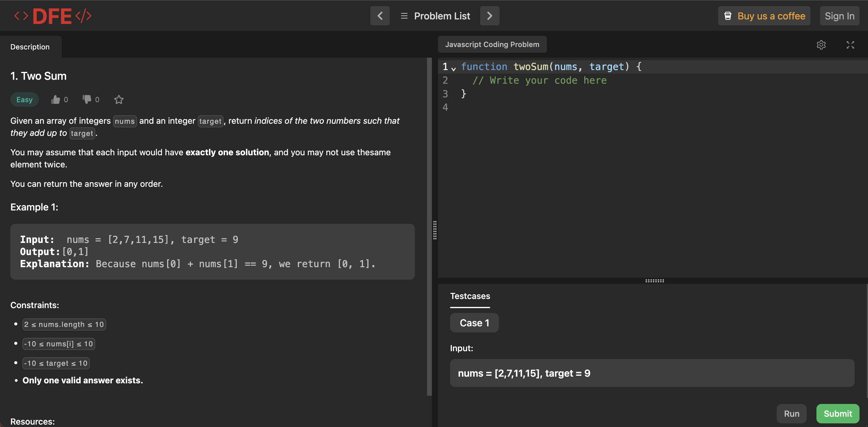This screenshot has width=868, height=427.
Task: Star the Two Sum problem as favorite
Action: (119, 99)
